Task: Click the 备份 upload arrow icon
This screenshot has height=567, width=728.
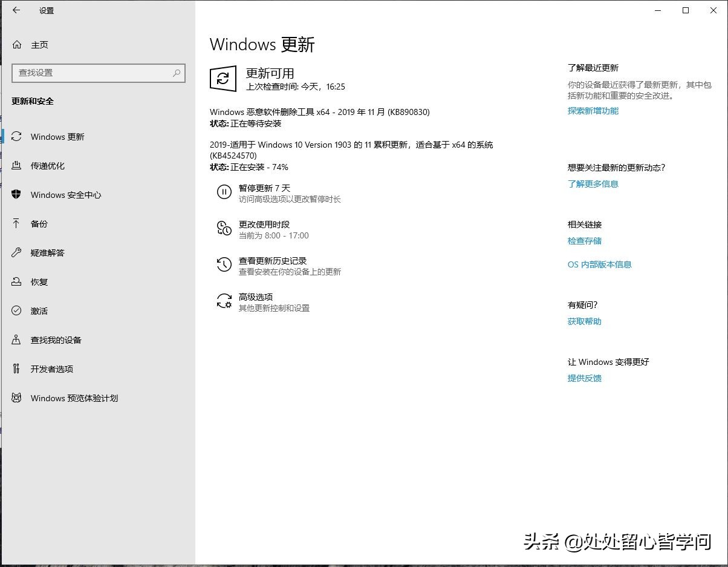Action: pyautogui.click(x=16, y=224)
